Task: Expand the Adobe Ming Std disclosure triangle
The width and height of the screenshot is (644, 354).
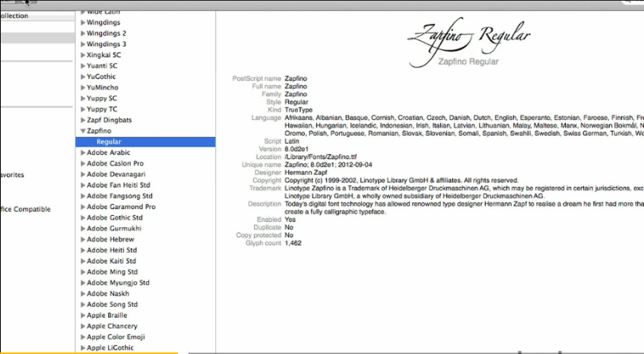Action: pyautogui.click(x=83, y=272)
